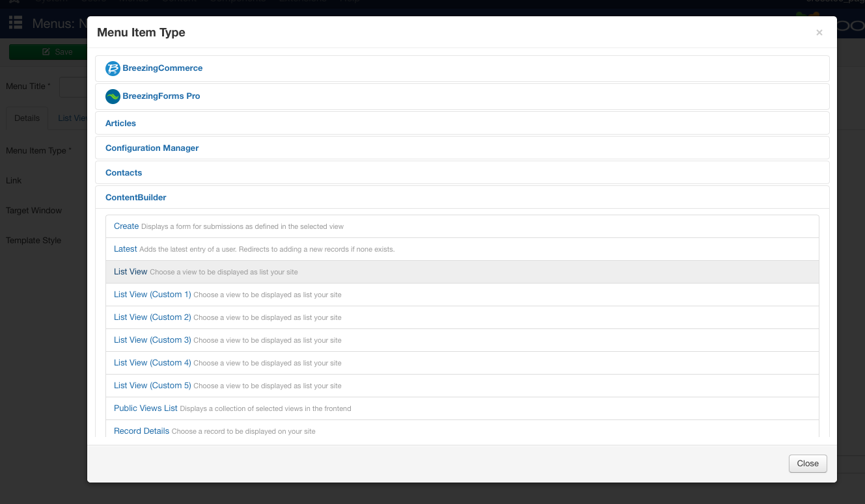The height and width of the screenshot is (504, 865).
Task: Select List View (Custom 2)
Action: tap(462, 317)
